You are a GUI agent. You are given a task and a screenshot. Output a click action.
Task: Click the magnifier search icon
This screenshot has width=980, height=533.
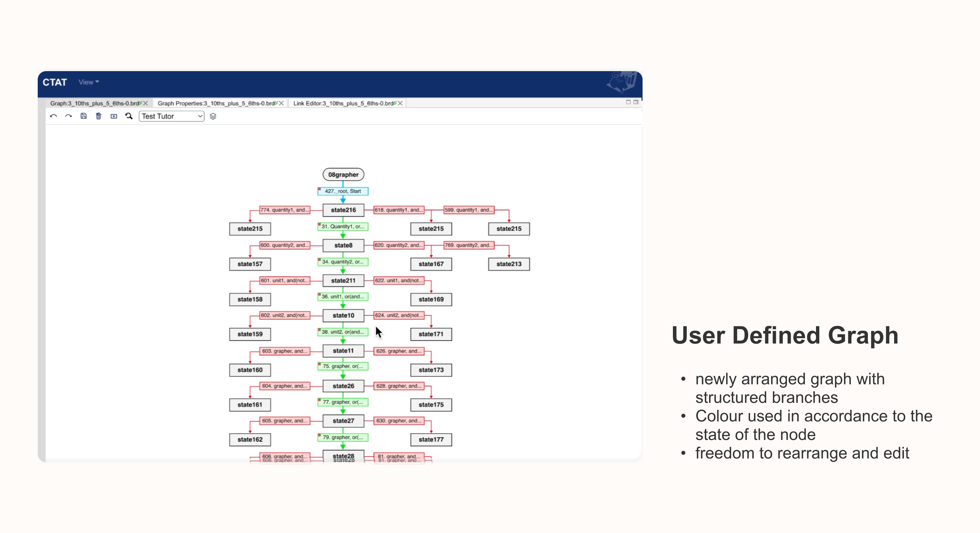point(129,116)
